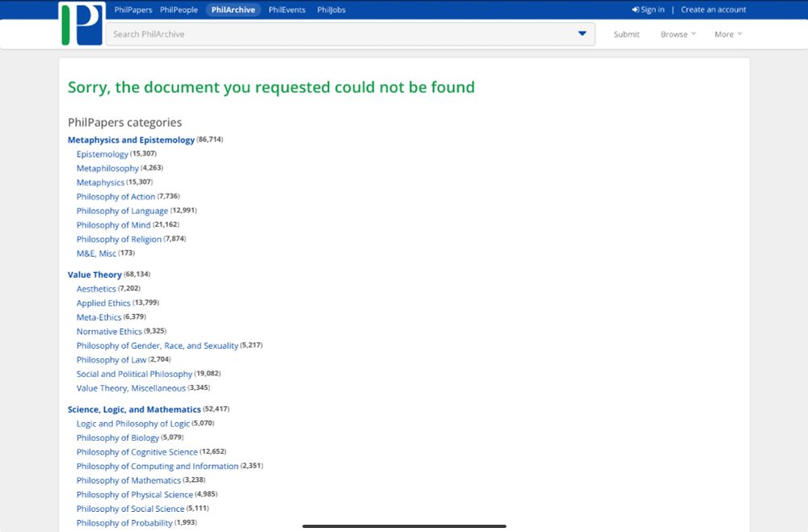808x532 pixels.
Task: Open the Philosophy of Cognitive Science subcategory
Action: tap(137, 451)
